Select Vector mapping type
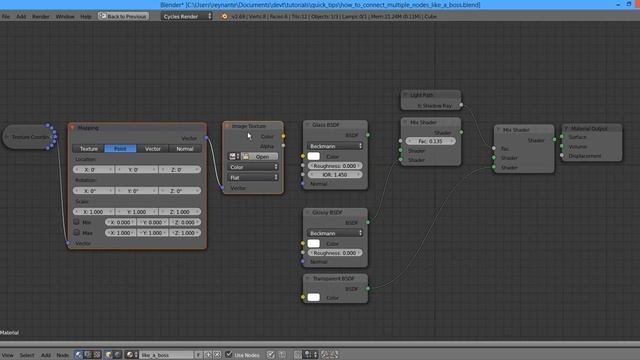 pyautogui.click(x=153, y=149)
